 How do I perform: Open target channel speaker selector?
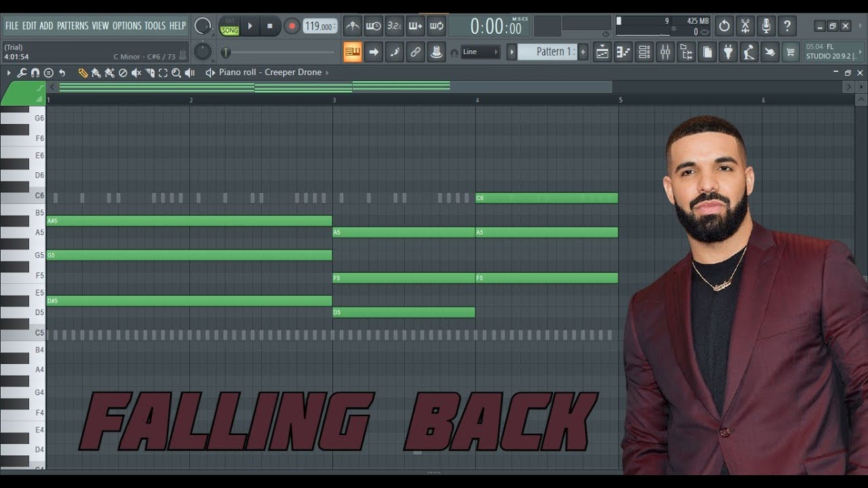pyautogui.click(x=210, y=73)
